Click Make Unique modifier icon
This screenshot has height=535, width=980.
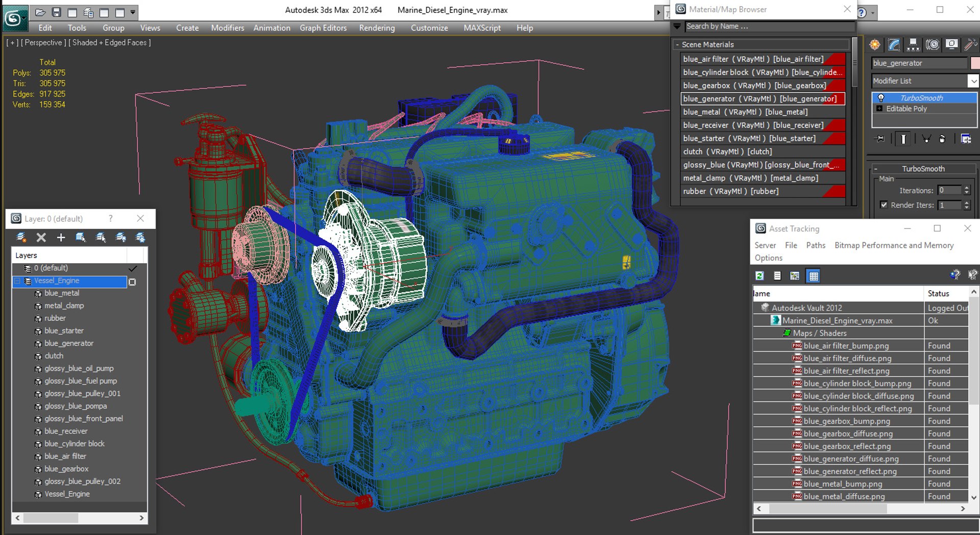pyautogui.click(x=926, y=139)
